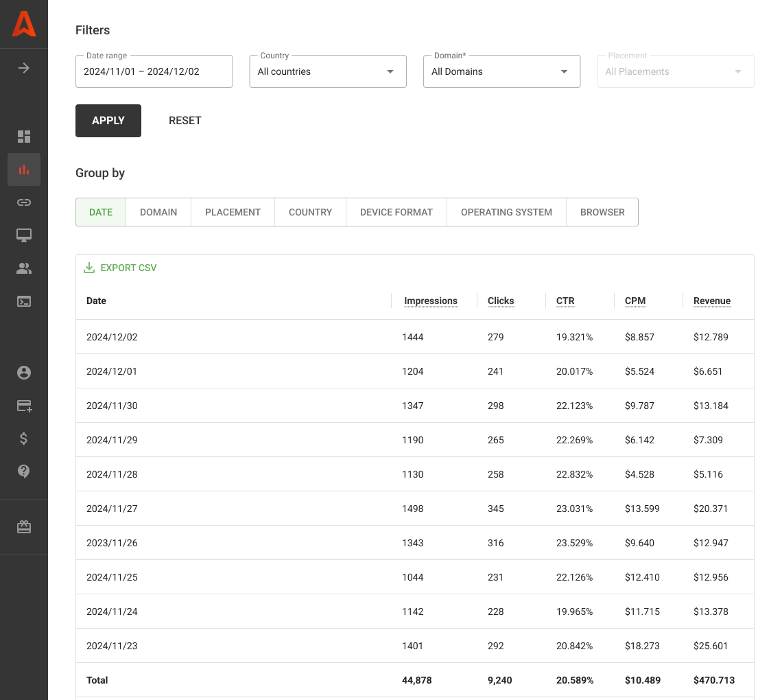This screenshot has height=700, width=782.
Task: Open the add-card payment icon
Action: [x=25, y=406]
